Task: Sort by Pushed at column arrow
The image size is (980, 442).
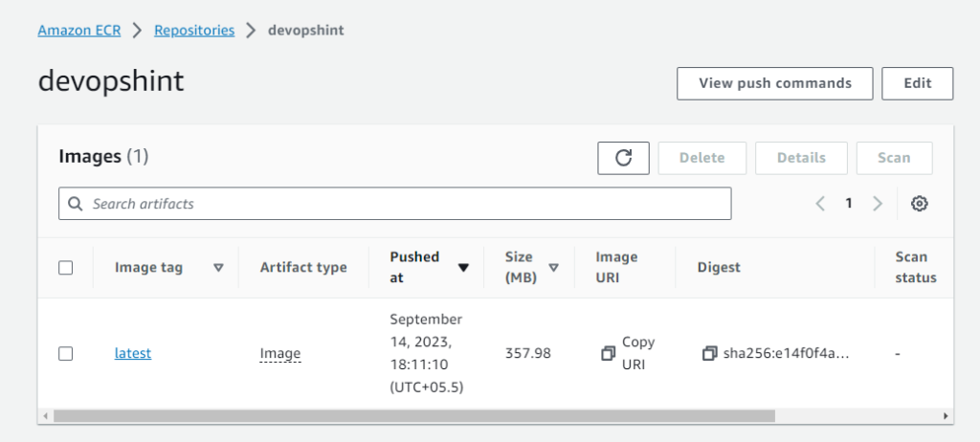Action: 463,268
